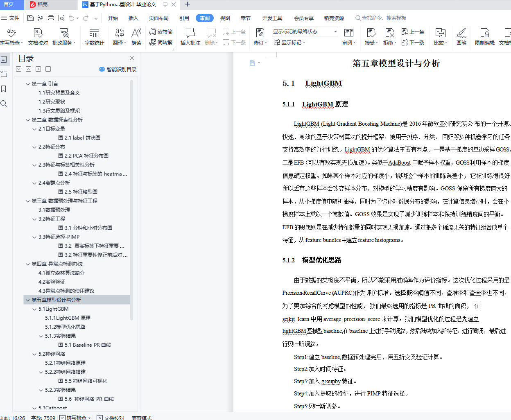Click the plus icon in the 目录 panel header
Viewport: 511px width, 420px height.
pos(38,69)
